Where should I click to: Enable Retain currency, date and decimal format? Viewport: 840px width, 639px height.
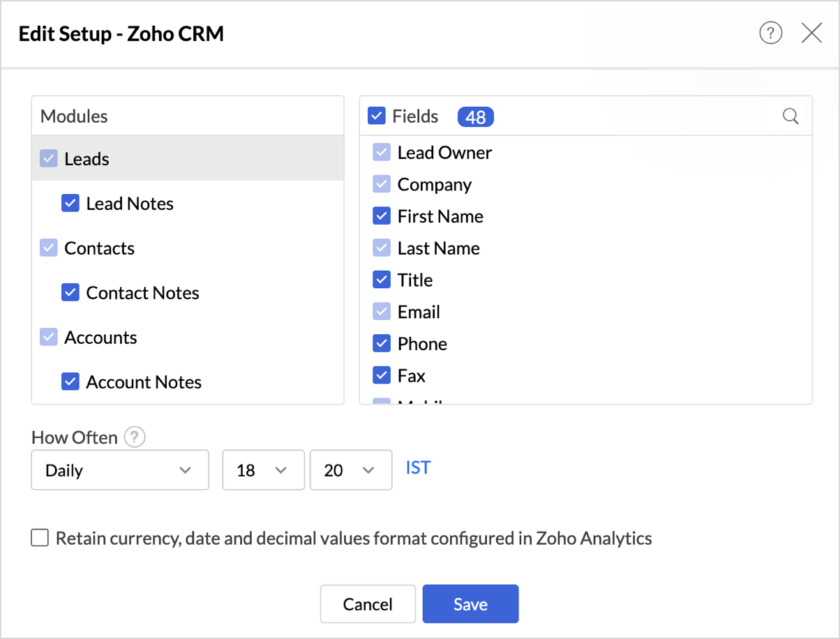pos(40,538)
